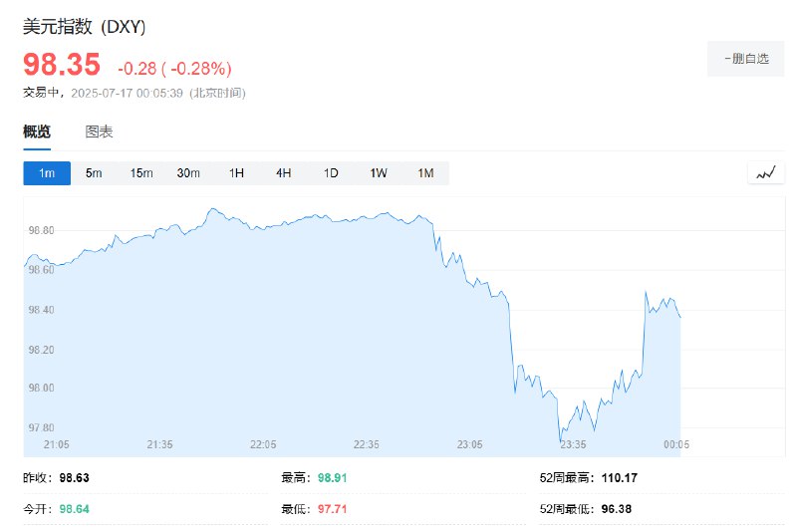
Task: Select the 30m timeframe
Action: click(x=188, y=173)
